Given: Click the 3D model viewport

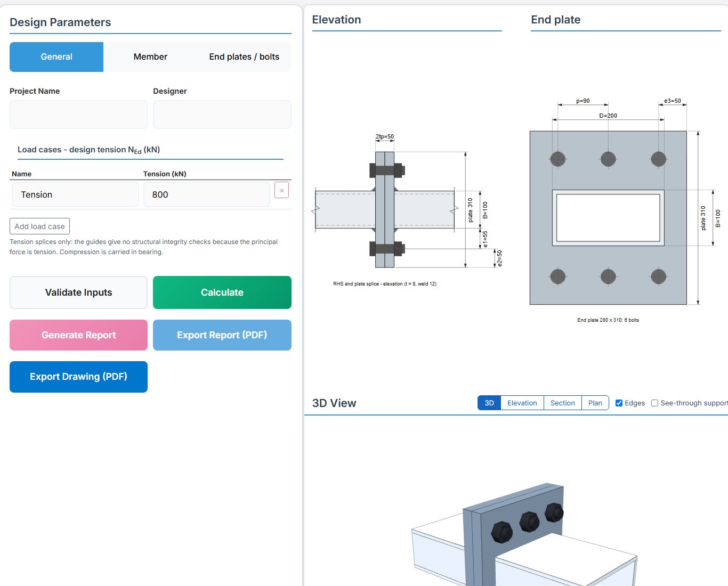Looking at the screenshot, I should click(x=516, y=501).
